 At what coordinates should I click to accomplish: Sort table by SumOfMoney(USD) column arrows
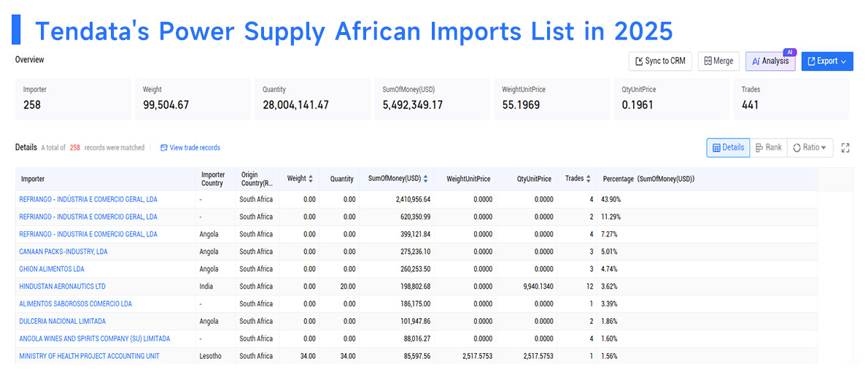(x=425, y=179)
